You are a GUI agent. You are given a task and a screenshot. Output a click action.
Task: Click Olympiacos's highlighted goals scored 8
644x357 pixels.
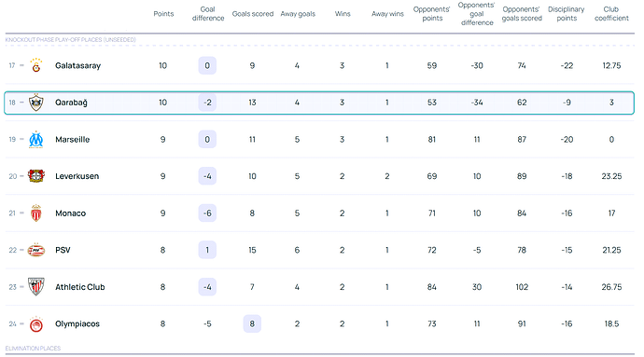[x=252, y=323]
